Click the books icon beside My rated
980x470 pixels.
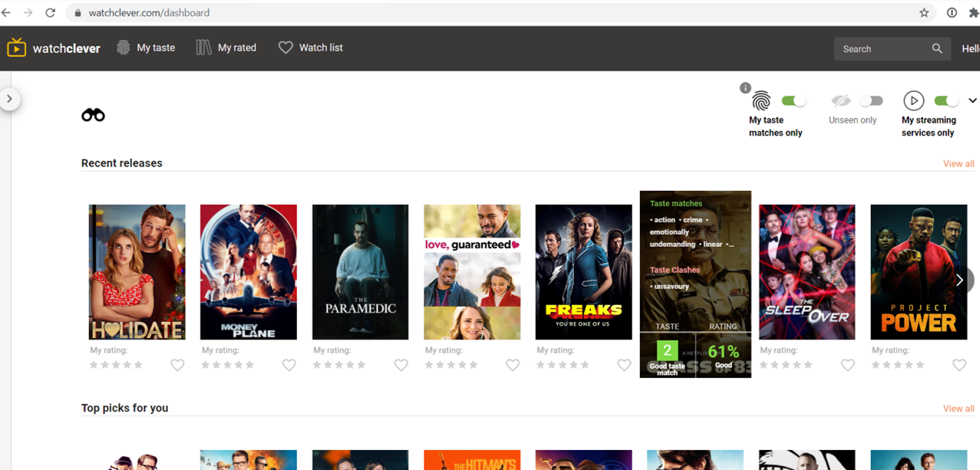pos(203,48)
